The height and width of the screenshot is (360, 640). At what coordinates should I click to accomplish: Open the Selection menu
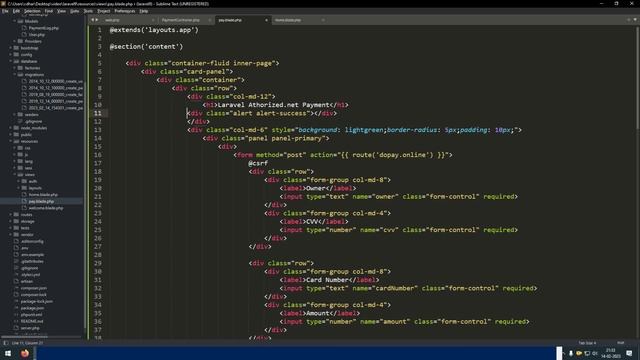click(32, 11)
